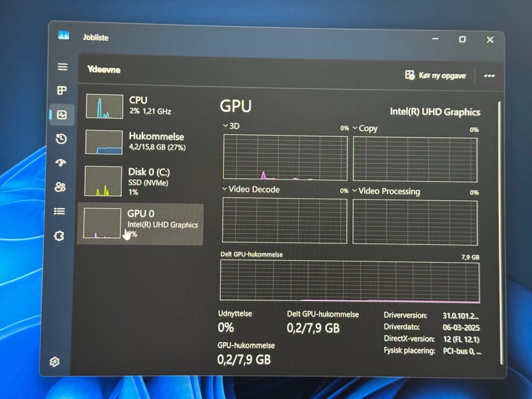Image resolution: width=532 pixels, height=399 pixels.
Task: Click the Delt GPU-hukommelse graph
Action: [x=350, y=282]
